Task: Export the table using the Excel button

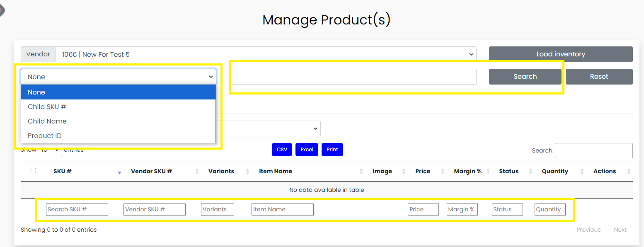Action: (307, 150)
